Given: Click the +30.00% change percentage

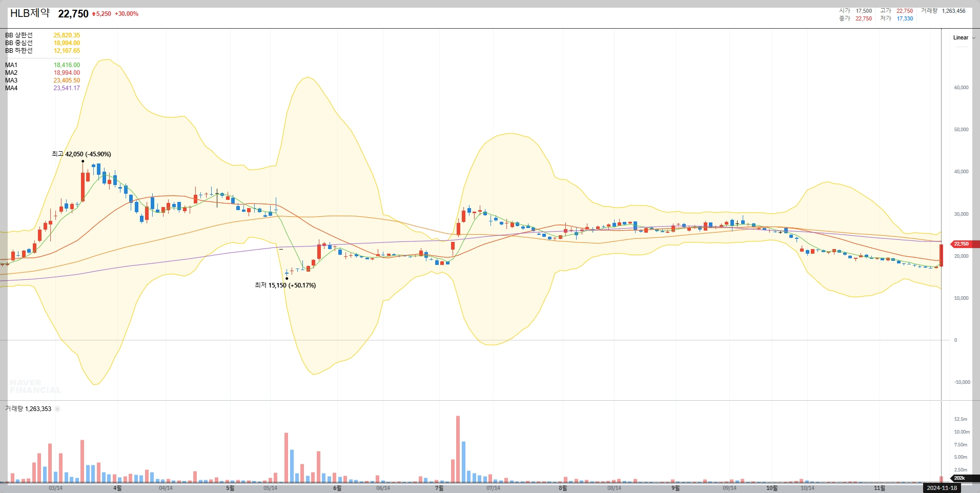Looking at the screenshot, I should (127, 14).
